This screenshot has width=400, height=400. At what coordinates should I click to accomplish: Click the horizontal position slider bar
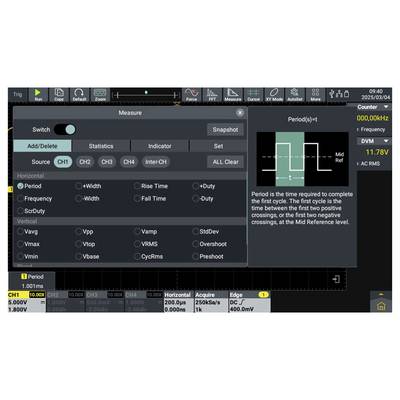point(146,95)
